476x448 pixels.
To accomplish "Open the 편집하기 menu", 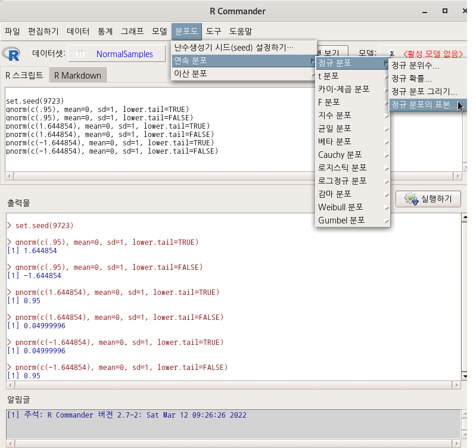I will click(43, 31).
